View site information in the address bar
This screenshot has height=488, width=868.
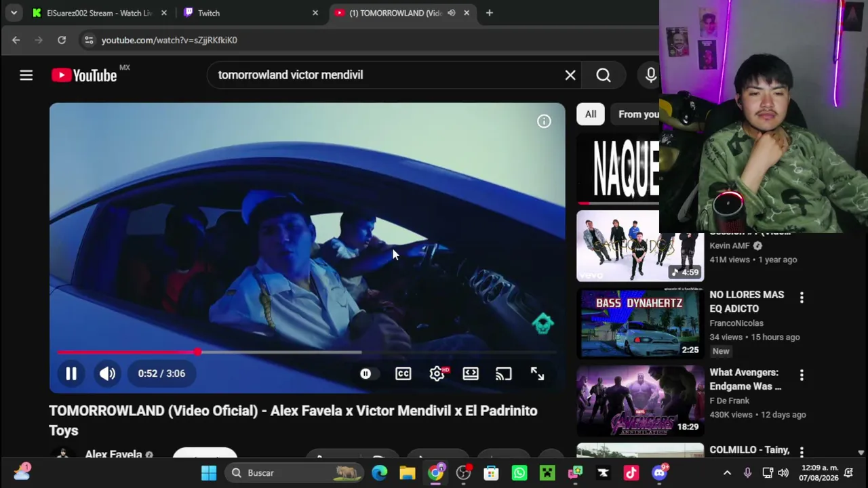(x=89, y=40)
